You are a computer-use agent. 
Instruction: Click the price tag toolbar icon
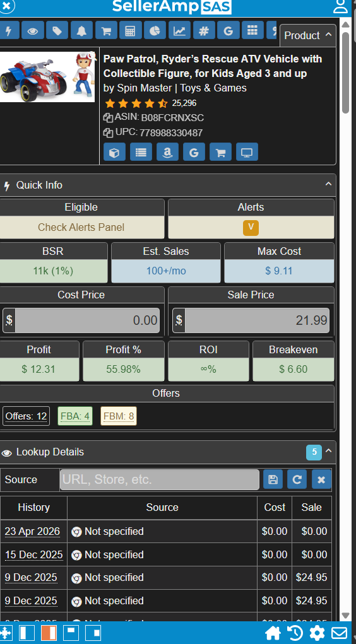[x=57, y=30]
